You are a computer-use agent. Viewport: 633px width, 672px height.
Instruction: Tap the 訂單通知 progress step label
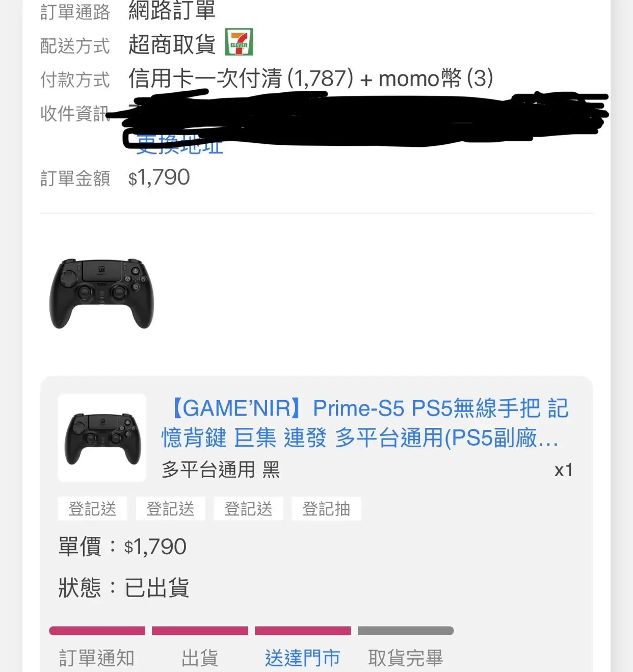tap(97, 658)
